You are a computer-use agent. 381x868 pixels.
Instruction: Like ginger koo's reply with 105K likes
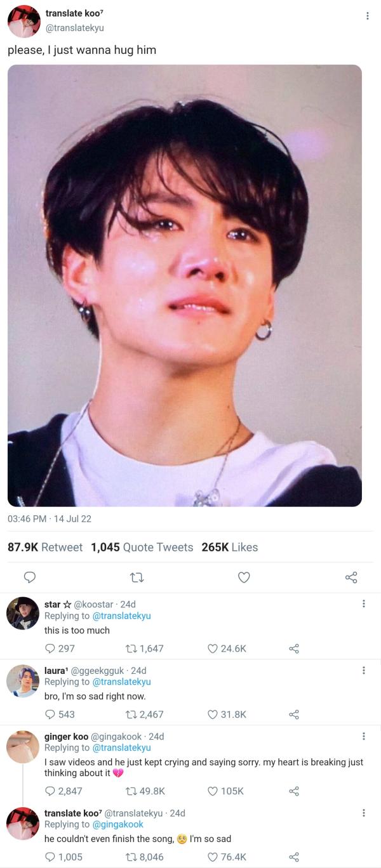click(x=214, y=791)
